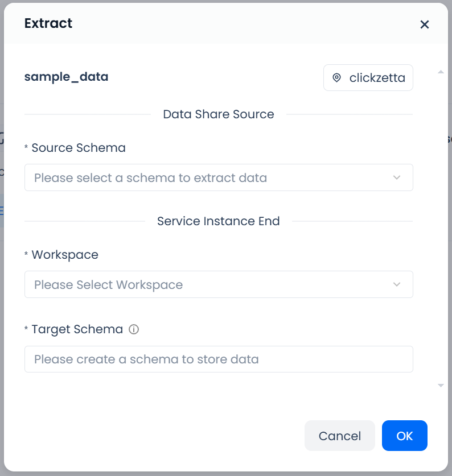Image resolution: width=452 pixels, height=476 pixels.
Task: Click the info icon next to Target Schema
Action: point(134,329)
